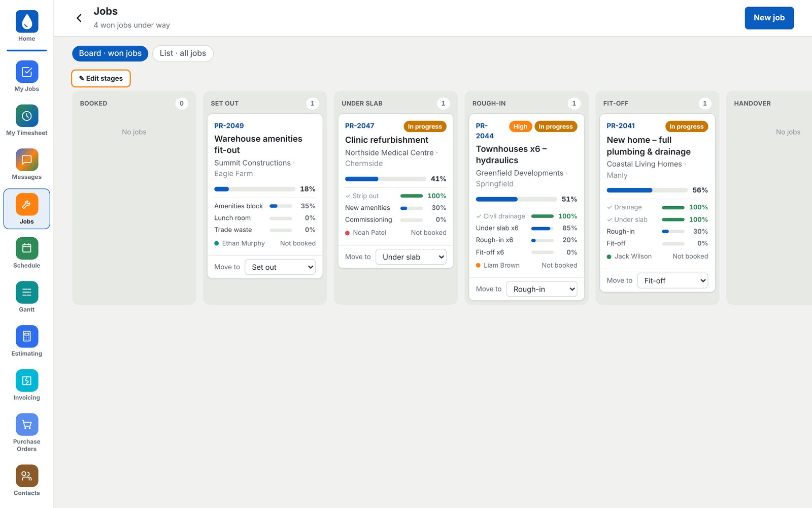This screenshot has height=508, width=812.
Task: Click In progress badge on PR-2047
Action: point(425,126)
